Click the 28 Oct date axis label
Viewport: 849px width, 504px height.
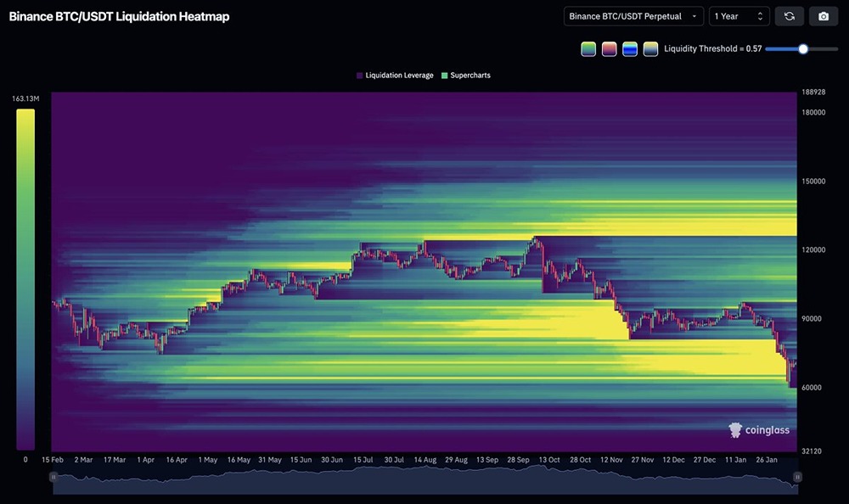(x=580, y=460)
